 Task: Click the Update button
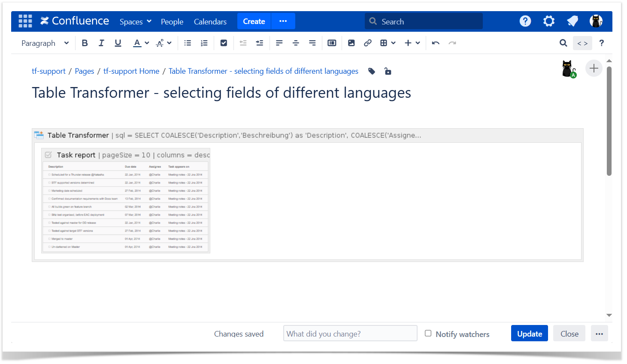click(x=529, y=334)
